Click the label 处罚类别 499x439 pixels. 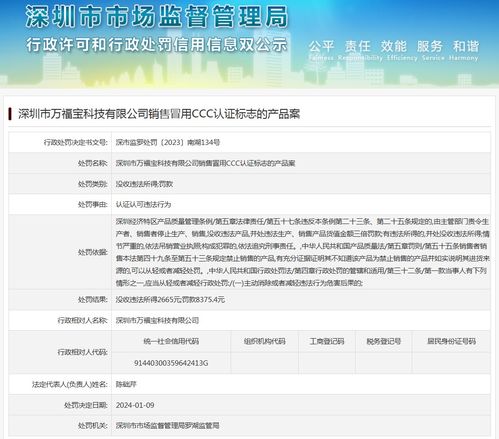pos(93,184)
